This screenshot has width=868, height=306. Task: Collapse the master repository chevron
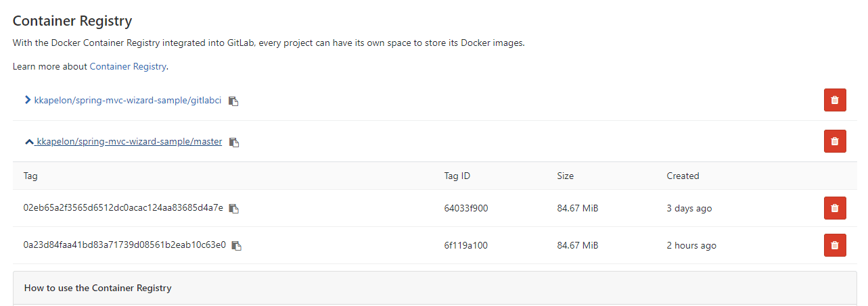[28, 142]
